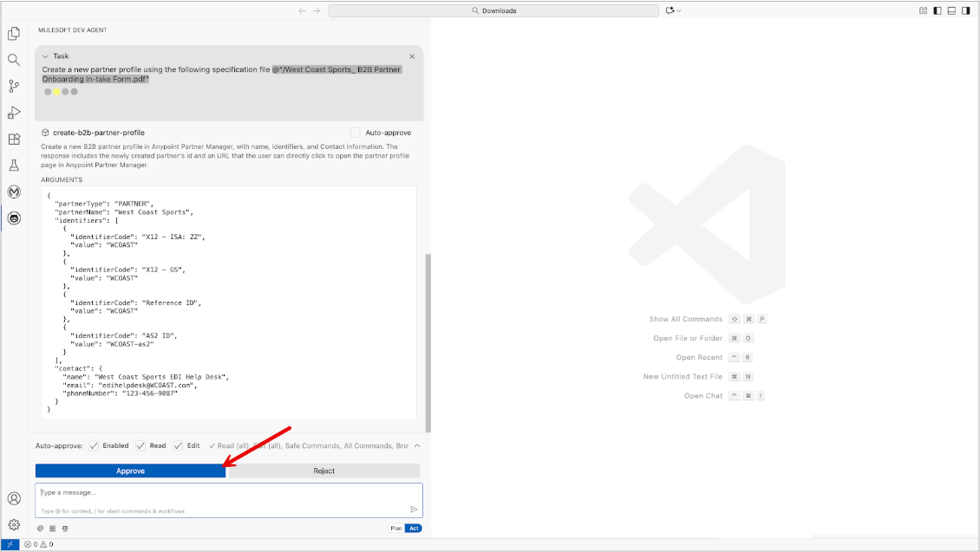Open the MuleSoft extension icon
Screen dimensions: 980x552
pos(14,192)
